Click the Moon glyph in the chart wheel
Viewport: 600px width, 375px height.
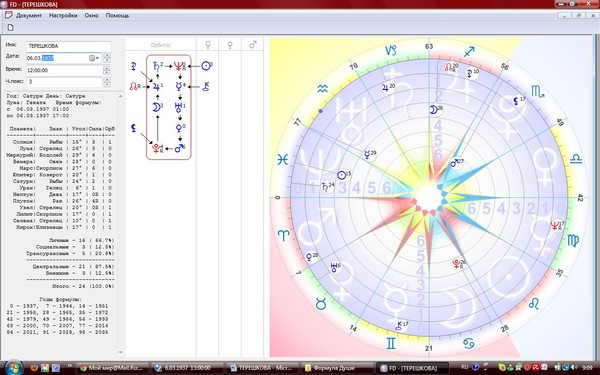coord(433,109)
